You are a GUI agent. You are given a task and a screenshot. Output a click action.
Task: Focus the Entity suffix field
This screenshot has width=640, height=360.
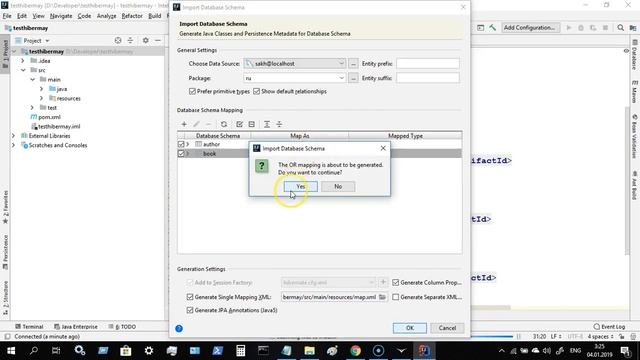tap(428, 78)
